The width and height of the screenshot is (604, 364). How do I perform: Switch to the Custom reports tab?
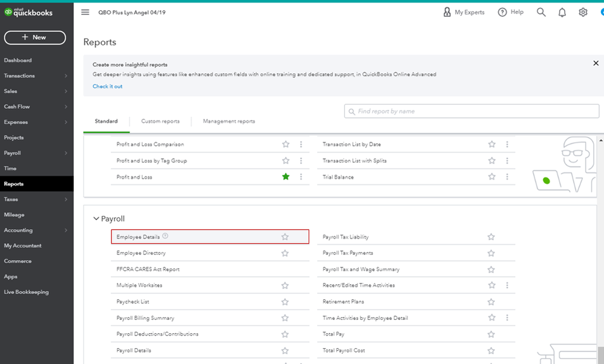160,121
